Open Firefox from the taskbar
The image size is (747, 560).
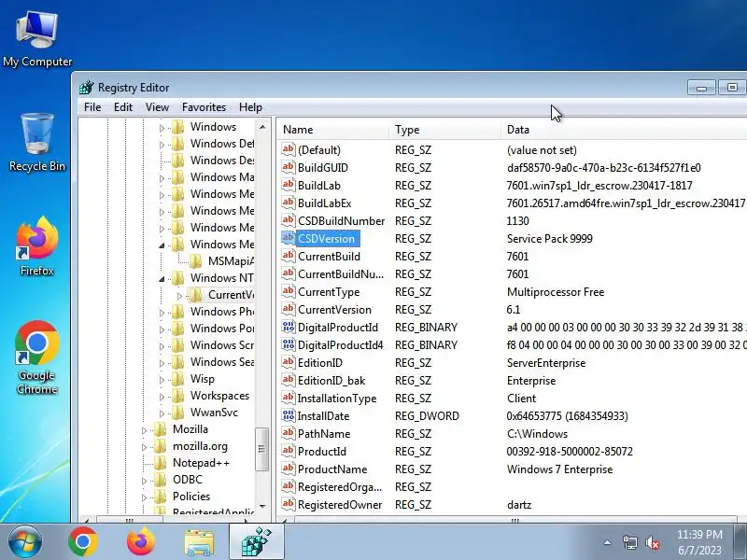click(141, 542)
